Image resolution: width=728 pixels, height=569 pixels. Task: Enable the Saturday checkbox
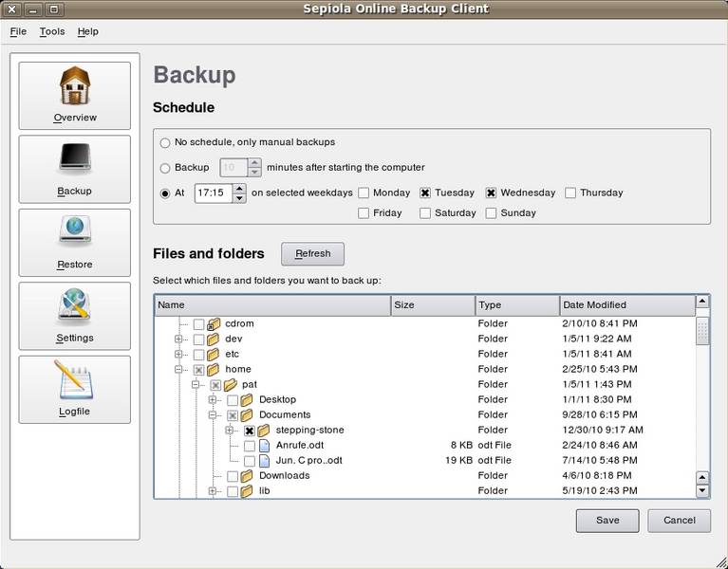click(x=425, y=213)
